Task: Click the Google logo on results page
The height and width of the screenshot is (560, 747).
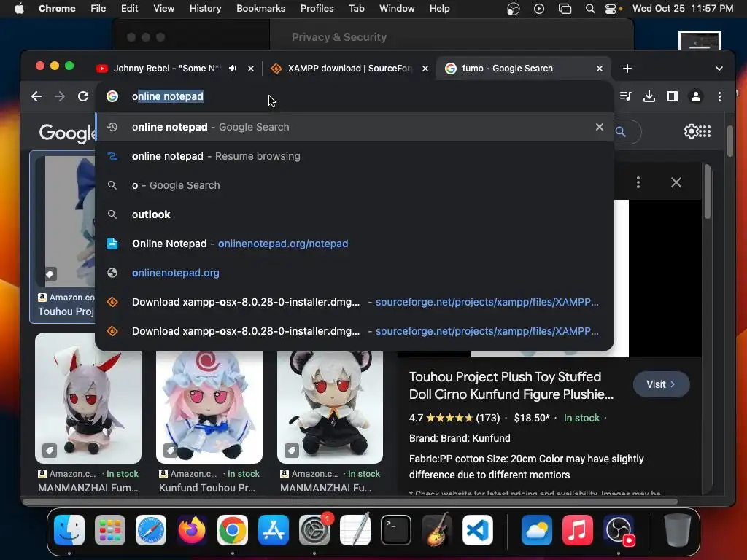Action: (67, 133)
